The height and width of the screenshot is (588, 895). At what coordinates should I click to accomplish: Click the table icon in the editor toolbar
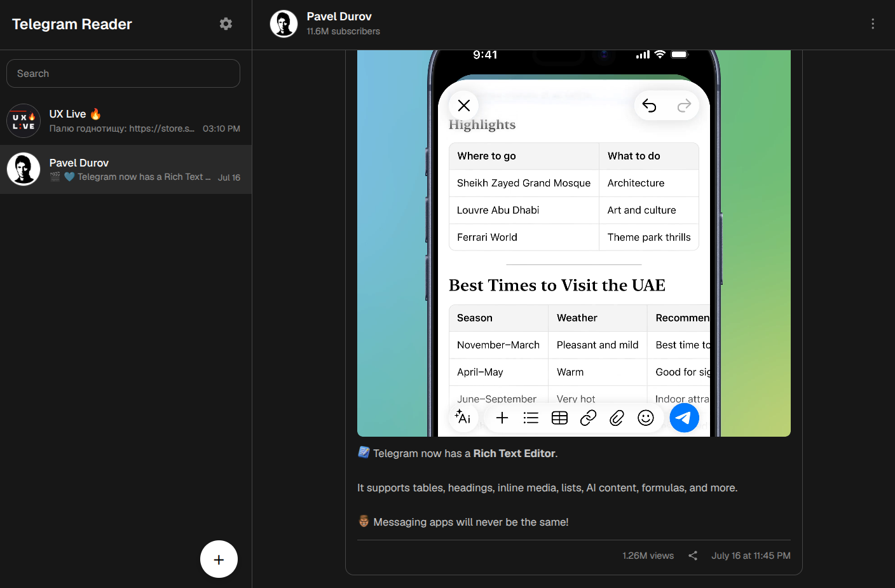tap(559, 418)
